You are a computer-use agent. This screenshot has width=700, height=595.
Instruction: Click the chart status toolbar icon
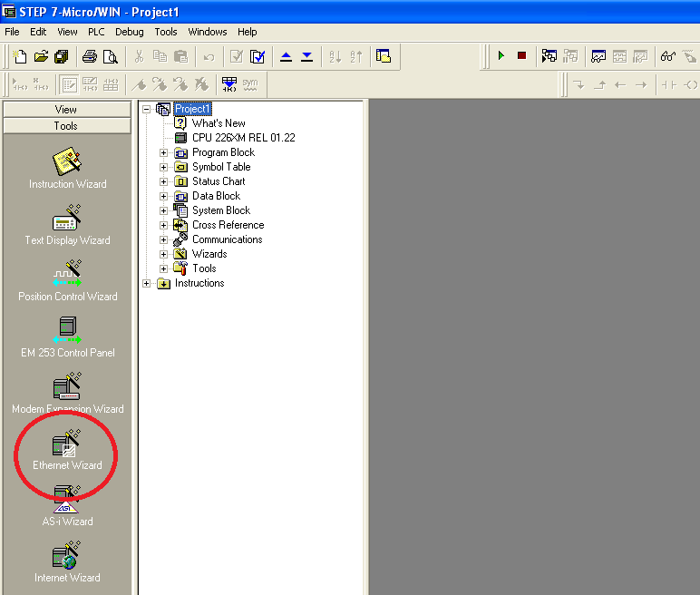[x=598, y=56]
